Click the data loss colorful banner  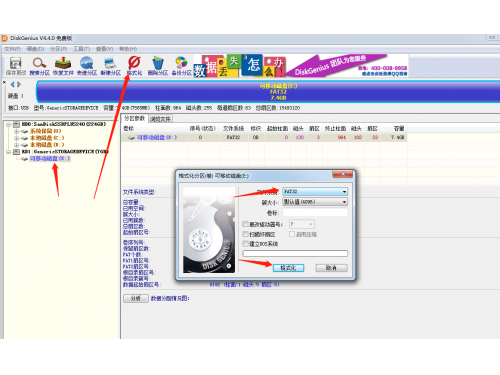pyautogui.click(x=239, y=66)
